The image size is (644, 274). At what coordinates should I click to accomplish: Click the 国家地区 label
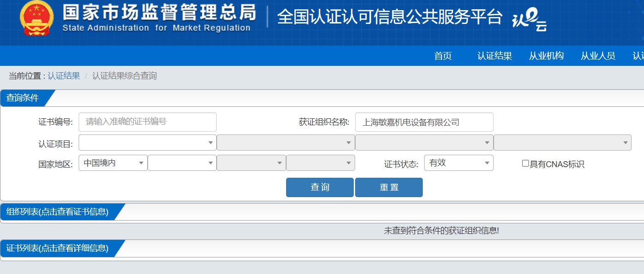pos(56,164)
